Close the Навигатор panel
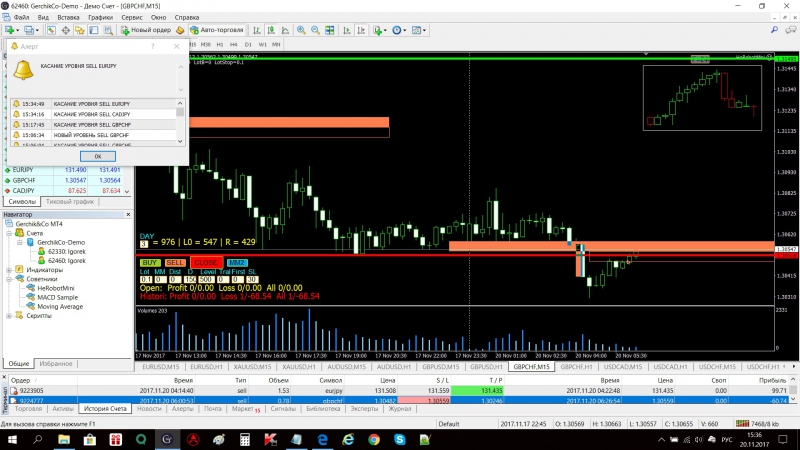800x450 pixels. click(128, 215)
